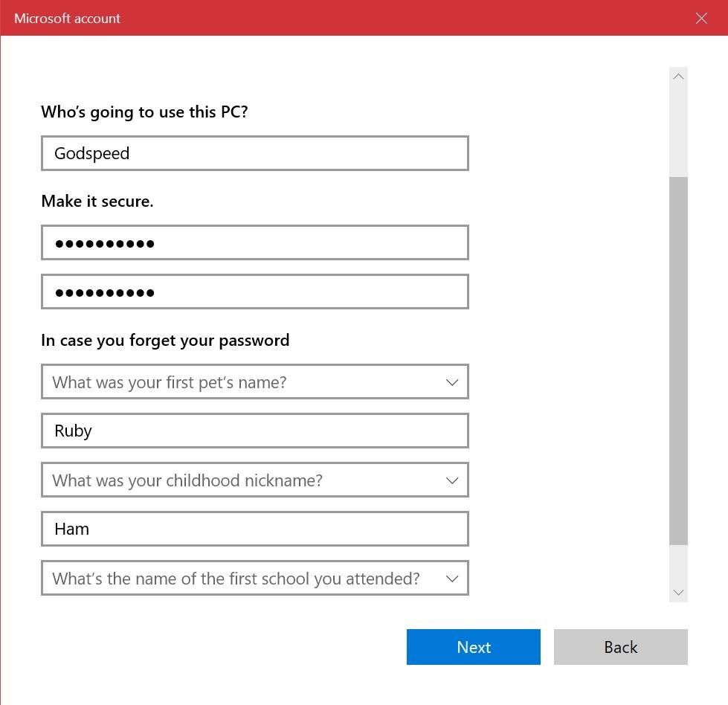
Task: Open the "What was your childhood nickname?" dropdown
Action: (255, 480)
